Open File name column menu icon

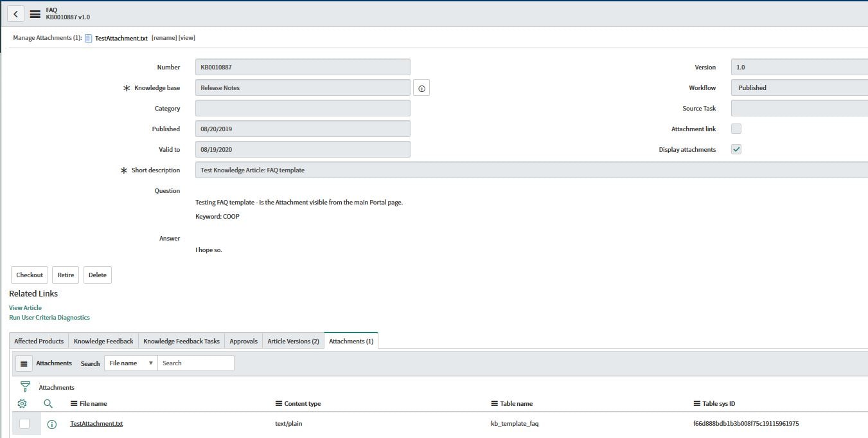[x=74, y=403]
